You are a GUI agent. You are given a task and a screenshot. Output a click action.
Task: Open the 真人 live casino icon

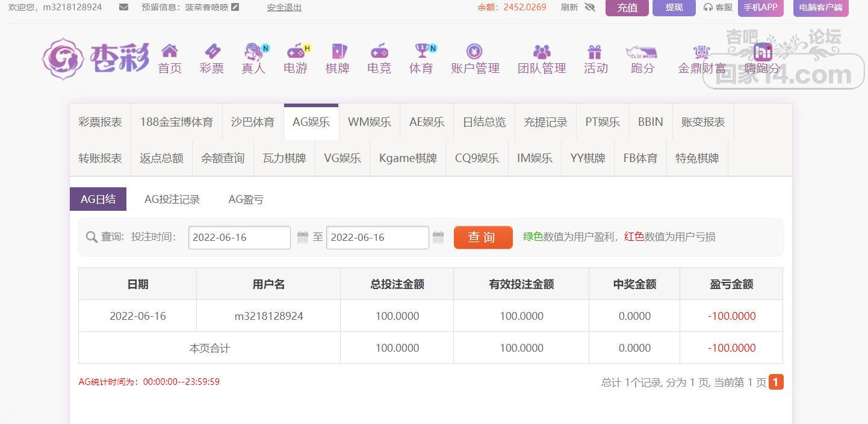[x=253, y=52]
